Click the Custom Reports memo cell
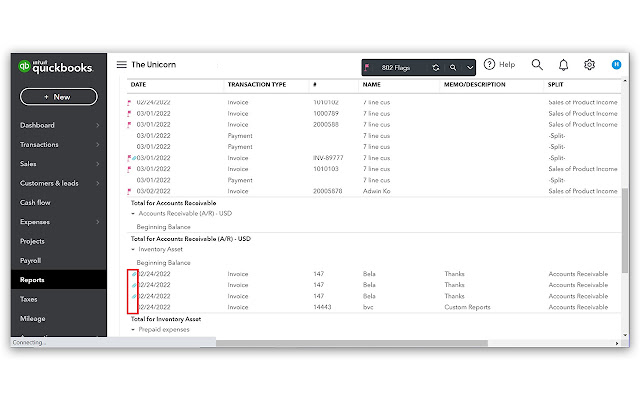The height and width of the screenshot is (400, 640). pos(467,307)
